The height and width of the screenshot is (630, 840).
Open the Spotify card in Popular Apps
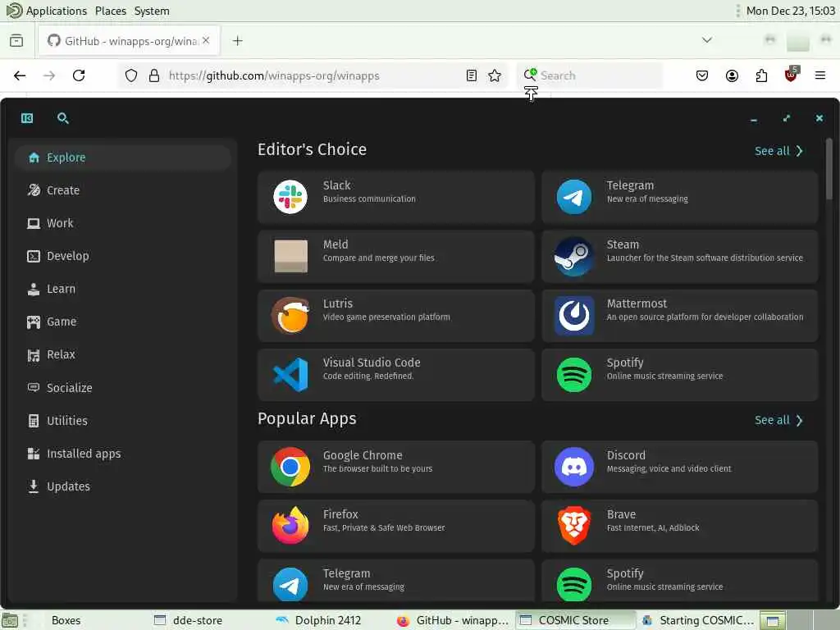pos(679,581)
